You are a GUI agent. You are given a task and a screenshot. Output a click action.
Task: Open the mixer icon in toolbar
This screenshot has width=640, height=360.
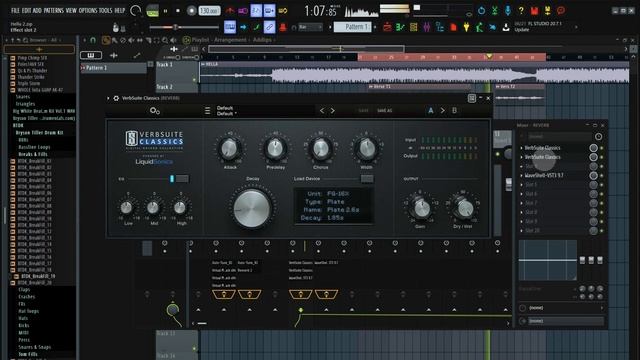point(427,27)
